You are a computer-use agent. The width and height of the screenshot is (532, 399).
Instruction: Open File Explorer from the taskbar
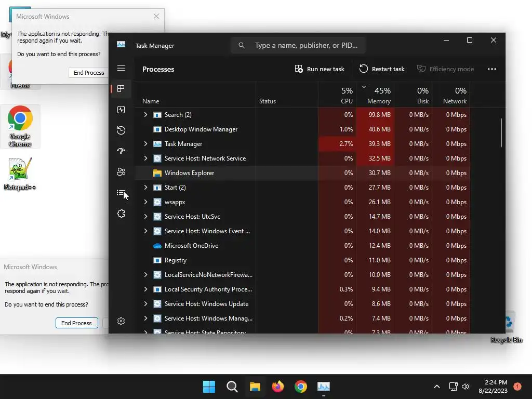tap(255, 387)
